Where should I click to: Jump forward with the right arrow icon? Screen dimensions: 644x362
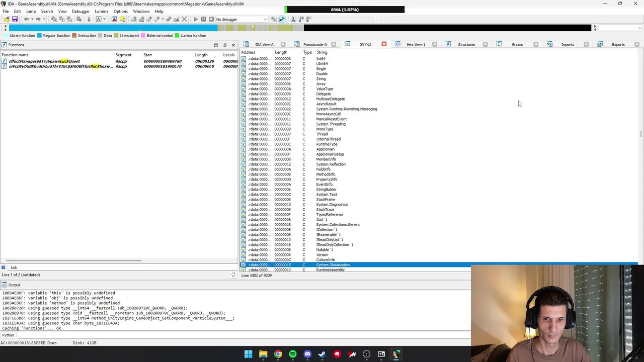point(38,19)
